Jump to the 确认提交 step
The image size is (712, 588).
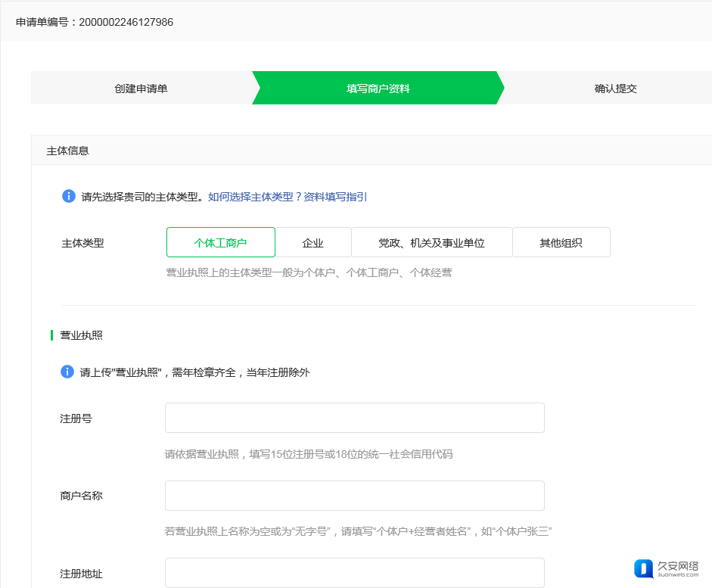(615, 89)
